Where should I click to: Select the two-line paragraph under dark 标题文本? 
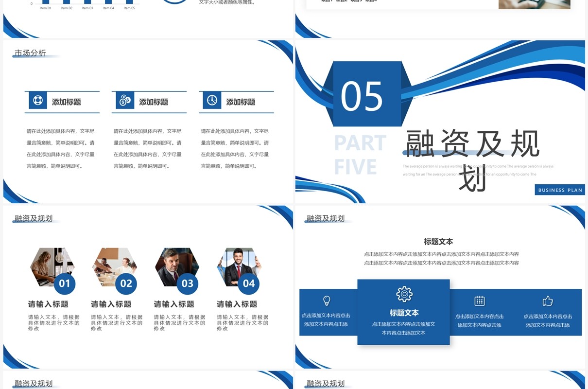pos(442,259)
